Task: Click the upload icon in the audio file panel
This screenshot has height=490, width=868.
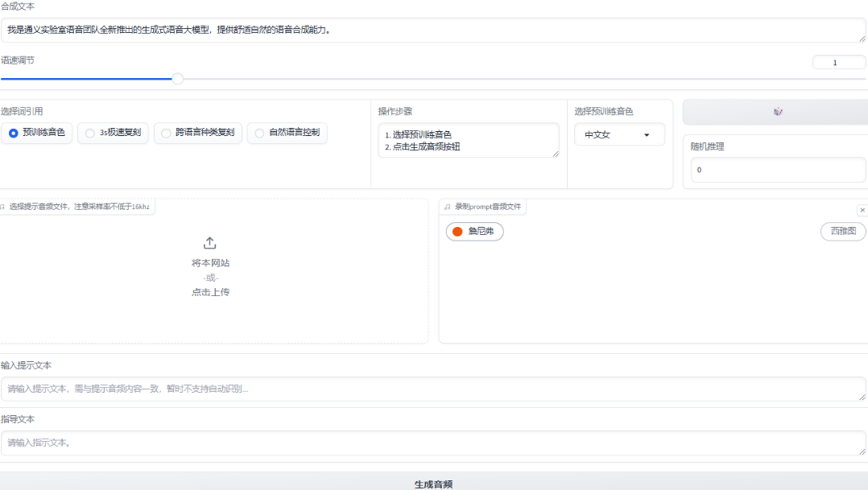Action: pyautogui.click(x=209, y=241)
